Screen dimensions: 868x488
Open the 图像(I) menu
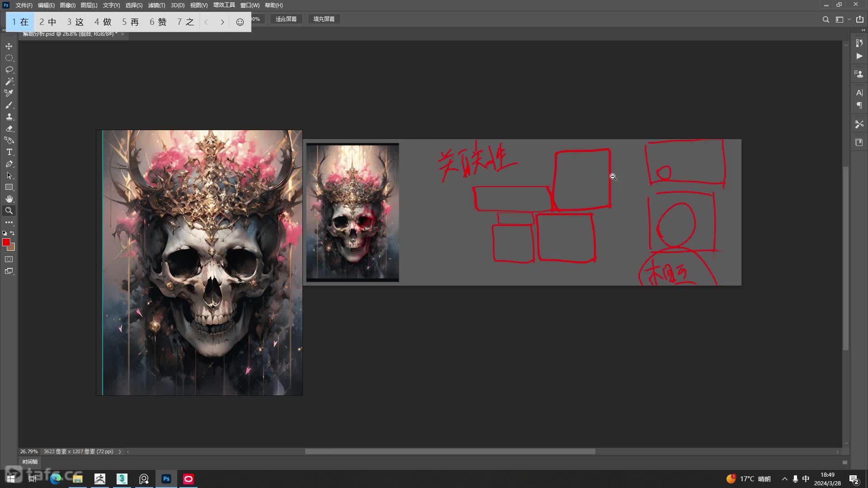click(68, 5)
